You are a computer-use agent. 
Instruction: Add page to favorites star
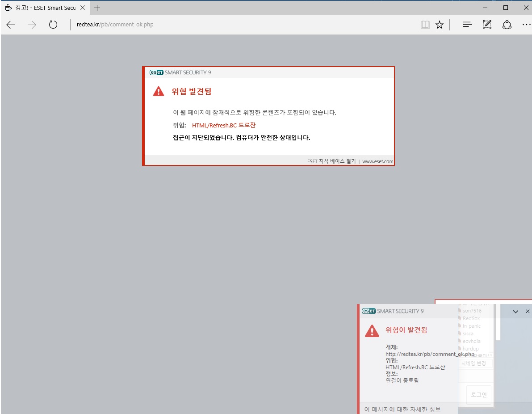point(440,25)
